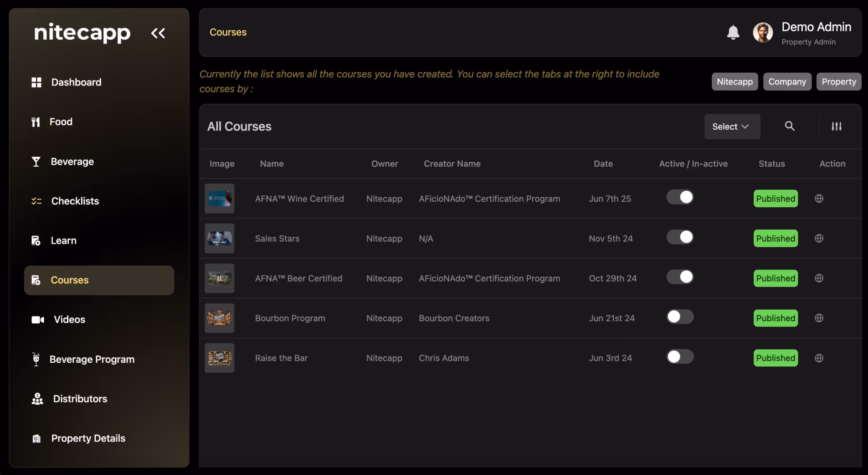Click the Published status for AFNA Beer Certified

[x=776, y=278]
